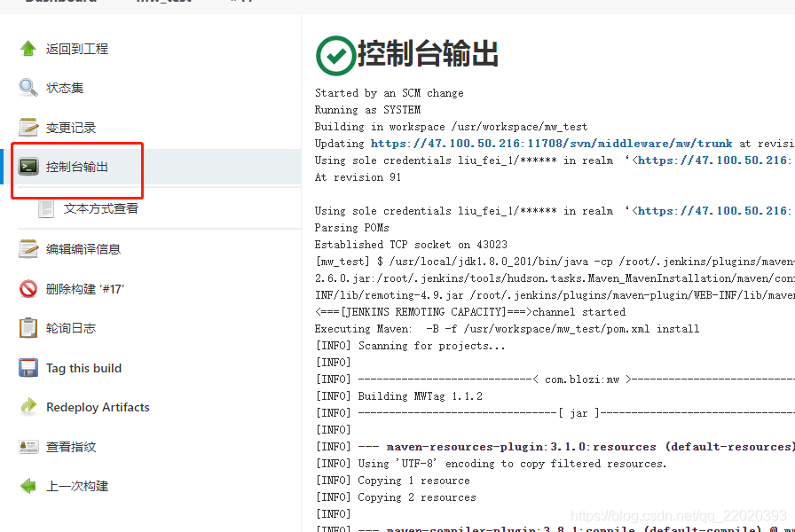Click the text 'Started by an SCM change'
795x532 pixels.
[389, 93]
